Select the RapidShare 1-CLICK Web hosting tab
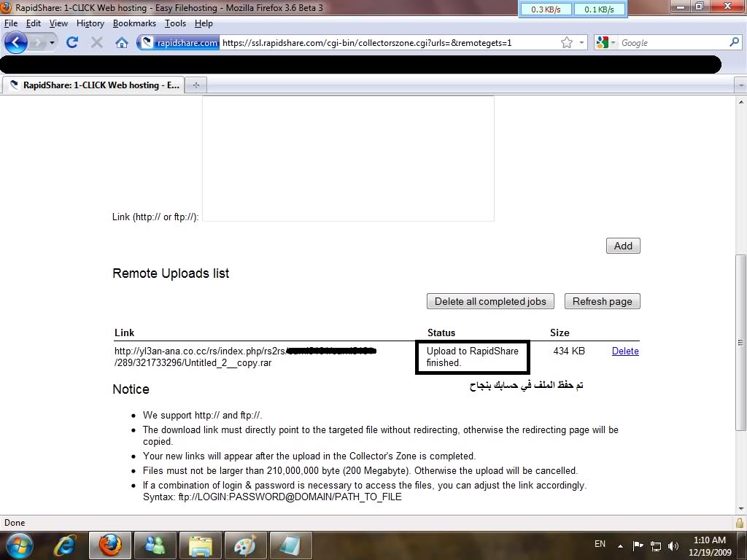Screen dimensions: 747x560 pyautogui.click(x=93, y=85)
